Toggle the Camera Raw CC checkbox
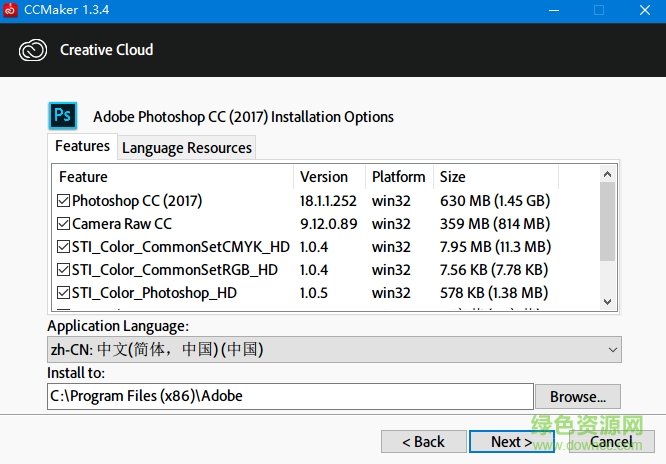This screenshot has width=666, height=464. coord(64,224)
